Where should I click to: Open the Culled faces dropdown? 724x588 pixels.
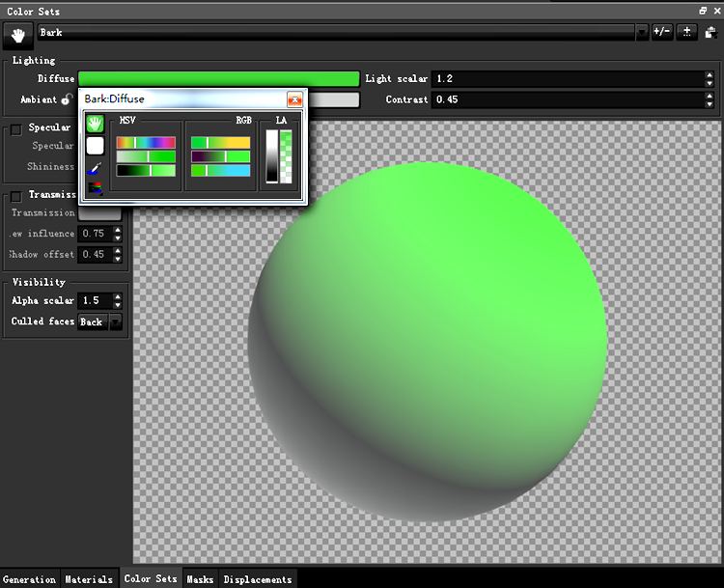pos(117,322)
